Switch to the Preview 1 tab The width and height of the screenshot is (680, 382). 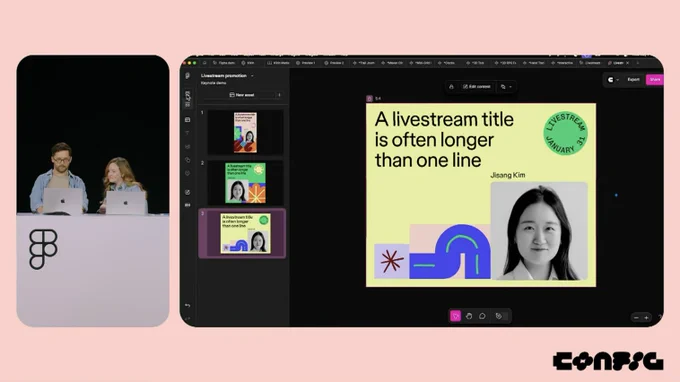[306, 63]
